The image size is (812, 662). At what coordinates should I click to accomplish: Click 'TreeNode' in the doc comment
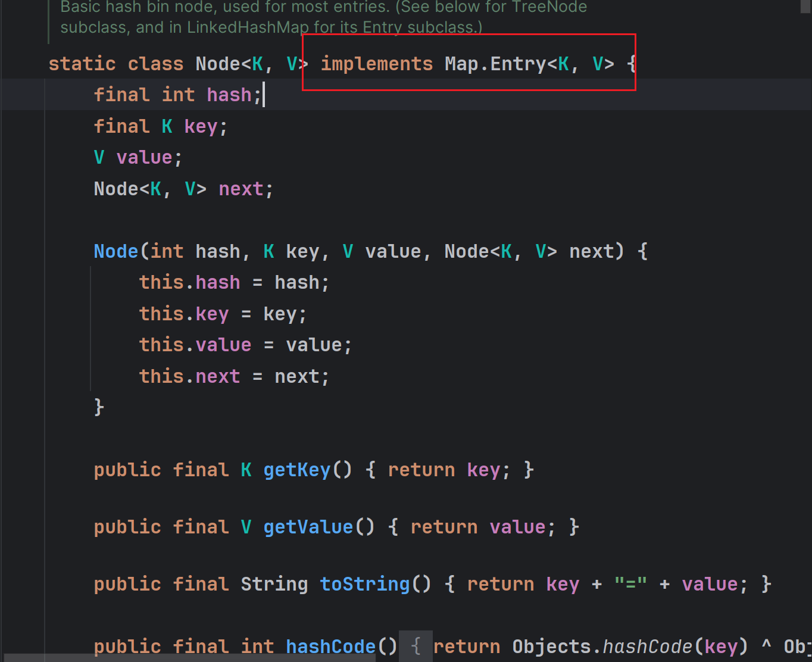(x=549, y=7)
